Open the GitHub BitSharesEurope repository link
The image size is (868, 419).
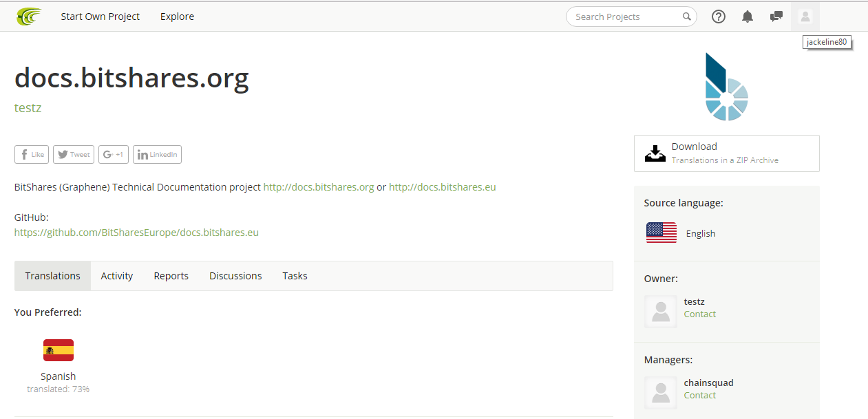tap(136, 233)
